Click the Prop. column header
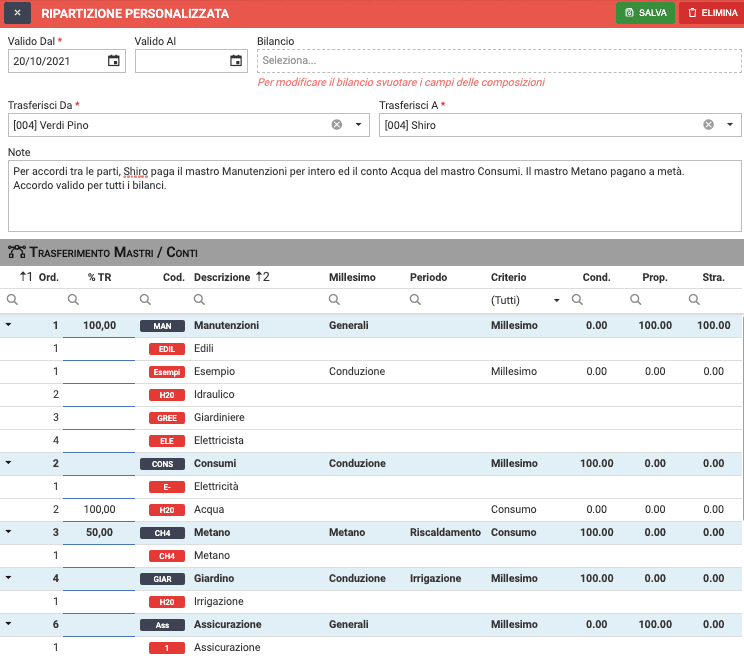This screenshot has height=659, width=744. coord(655,277)
